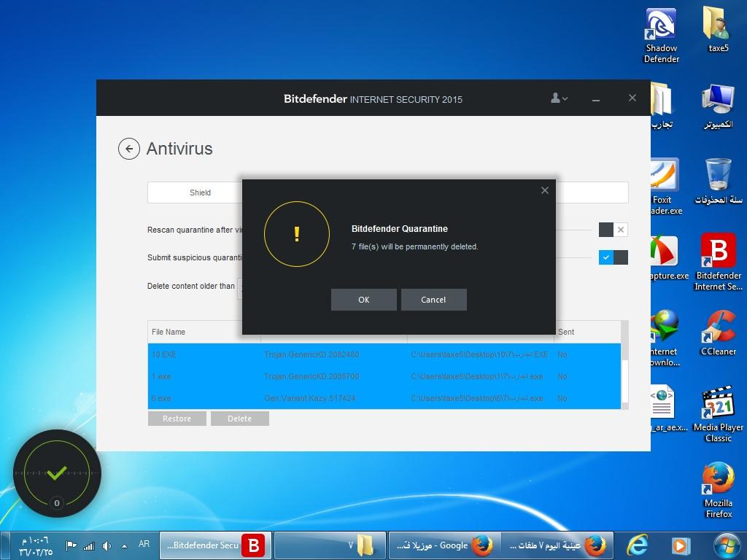Open the recycle bin سلة المحذوفات
Viewport: 747px width, 560px height.
718,182
